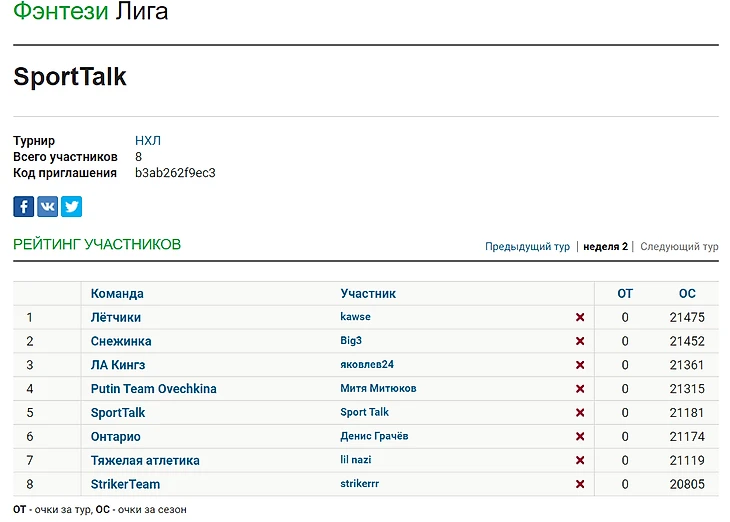The width and height of the screenshot is (730, 522).
Task: Click the Фэнтези Лига header title
Action: 91,12
